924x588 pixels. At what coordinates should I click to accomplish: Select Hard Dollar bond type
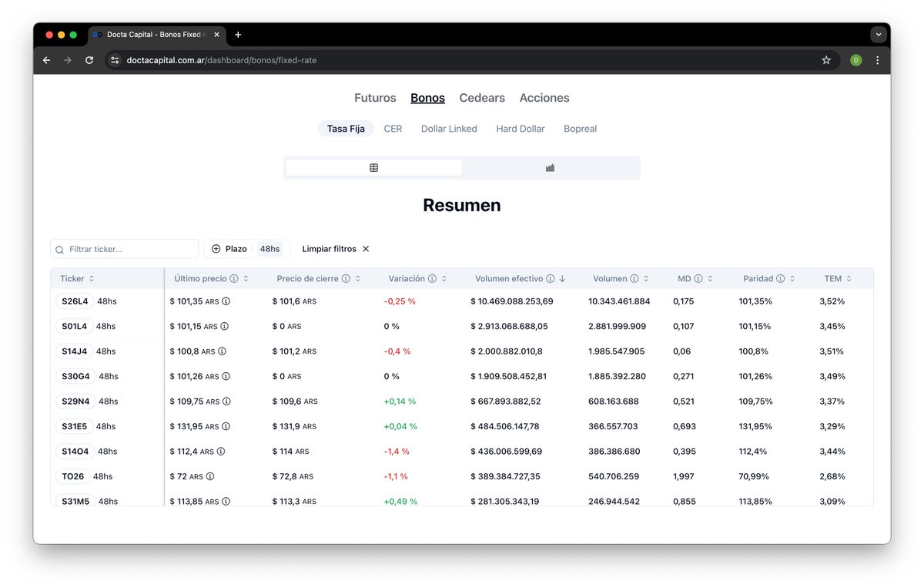point(521,129)
